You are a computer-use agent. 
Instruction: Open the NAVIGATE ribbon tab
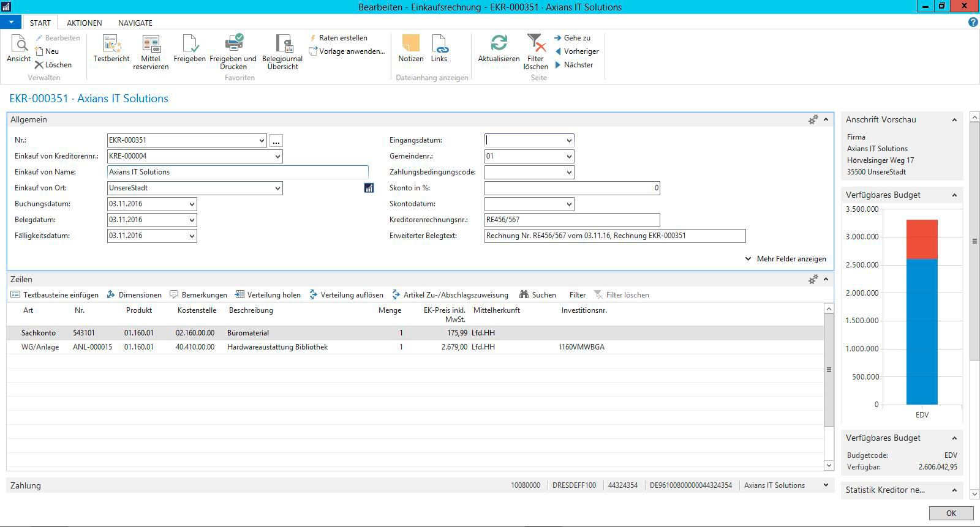pos(135,23)
